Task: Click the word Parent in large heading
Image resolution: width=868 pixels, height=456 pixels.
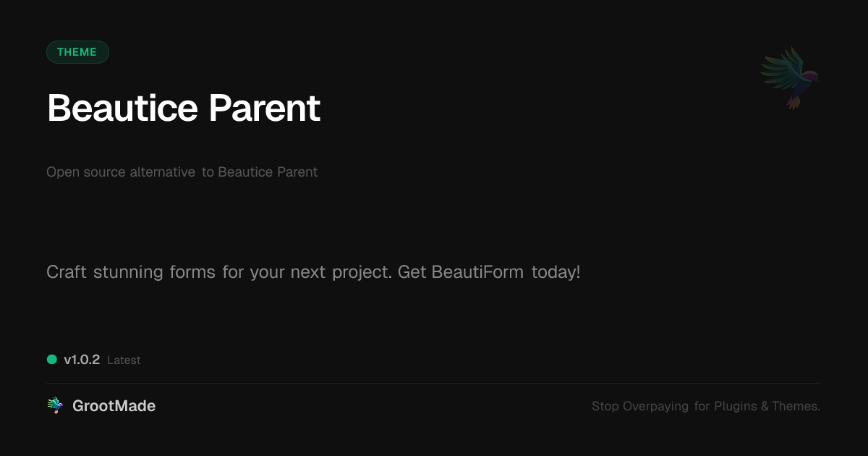Action: 264,109
